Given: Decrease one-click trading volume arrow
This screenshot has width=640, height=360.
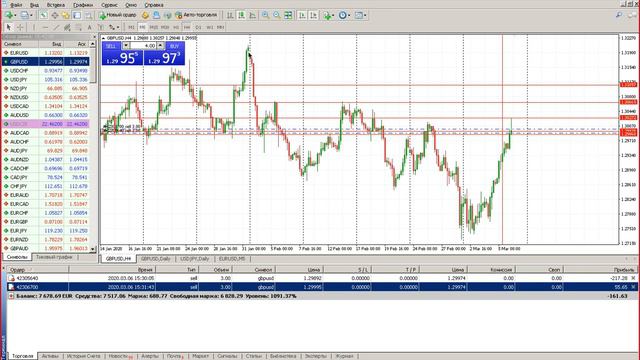Looking at the screenshot, I should [126, 46].
